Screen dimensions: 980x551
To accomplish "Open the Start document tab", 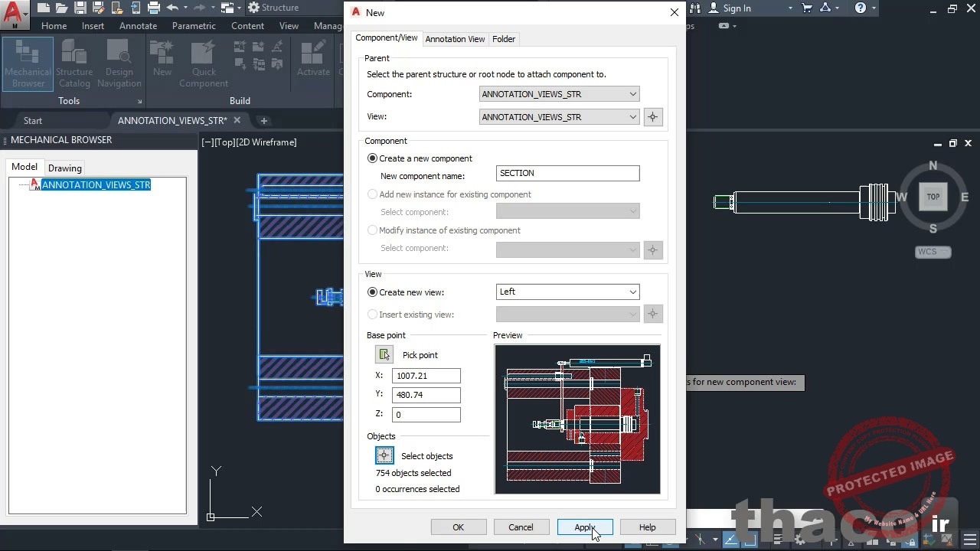I will click(33, 120).
